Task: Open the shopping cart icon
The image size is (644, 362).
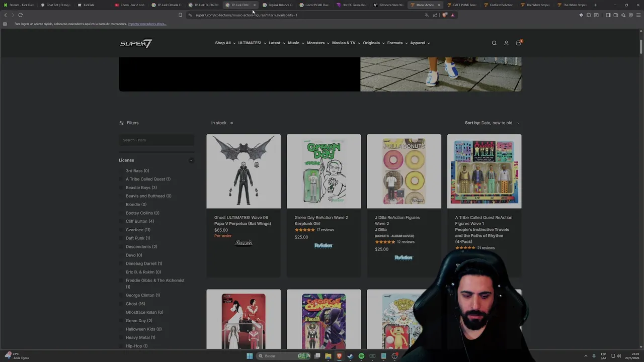Action: click(x=519, y=43)
